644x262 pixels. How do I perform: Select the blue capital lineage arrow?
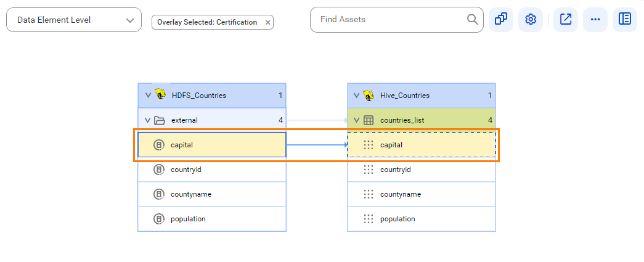coord(317,144)
